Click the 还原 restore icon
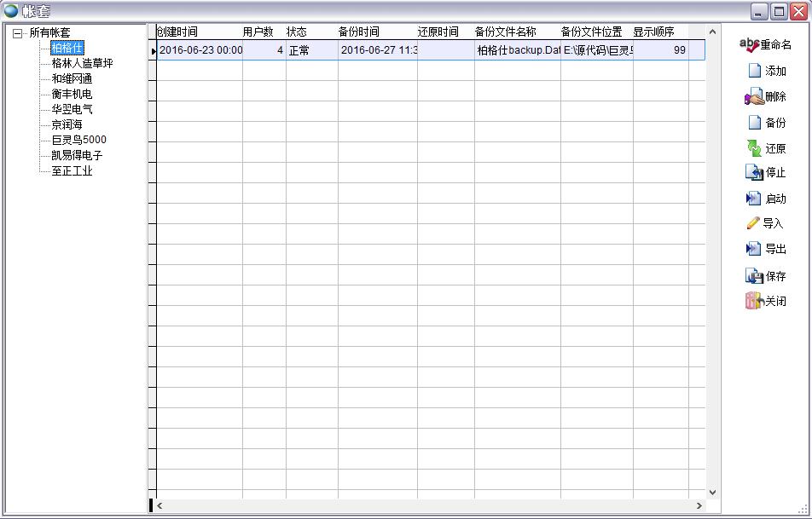Image resolution: width=812 pixels, height=519 pixels. (x=754, y=148)
